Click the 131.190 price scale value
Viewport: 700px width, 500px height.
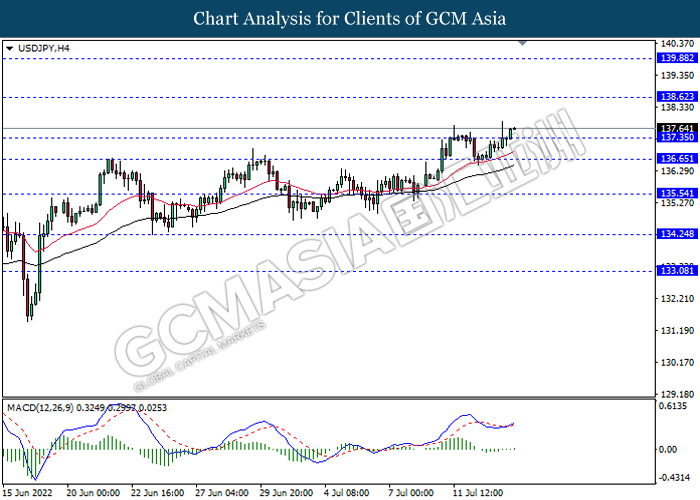coord(677,331)
